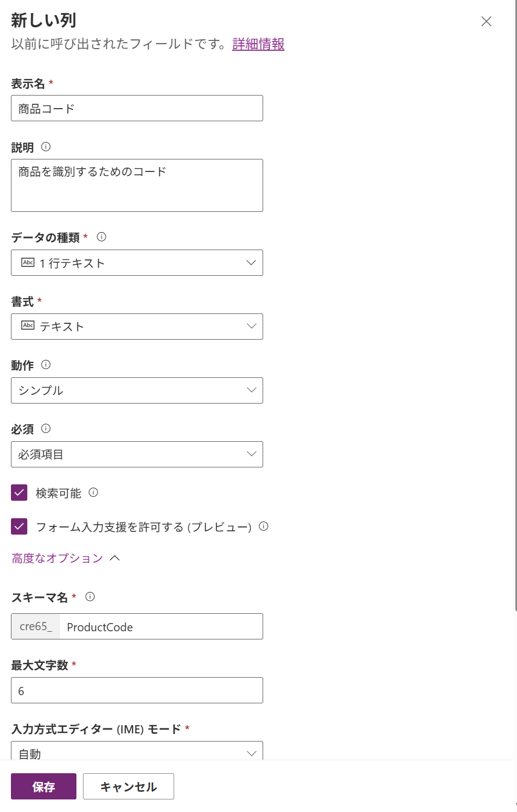Click the info icon next to 検索可能
The image size is (517, 812).
(x=93, y=493)
